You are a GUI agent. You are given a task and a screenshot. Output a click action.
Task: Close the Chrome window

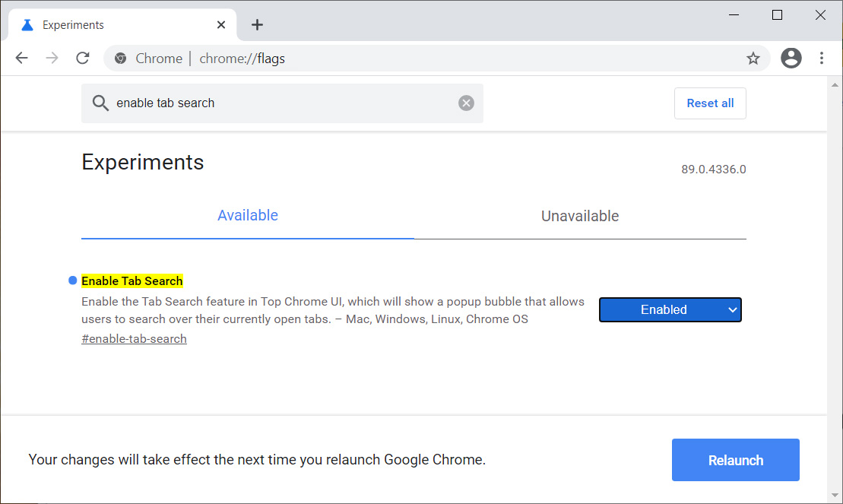[x=820, y=15]
